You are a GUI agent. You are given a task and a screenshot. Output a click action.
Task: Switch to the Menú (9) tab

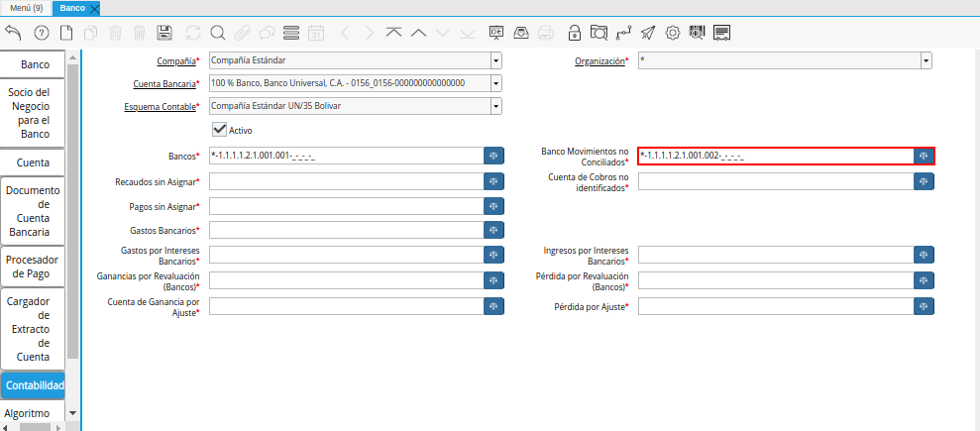pos(26,8)
